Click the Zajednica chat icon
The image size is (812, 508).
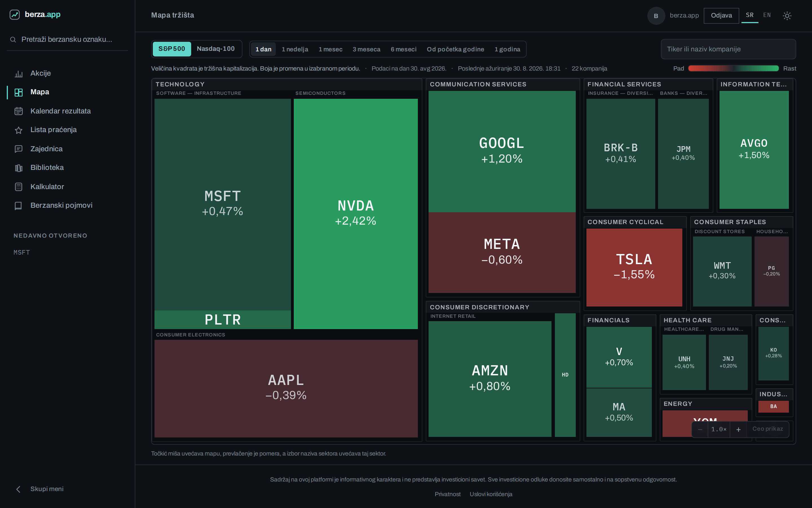[x=19, y=149]
